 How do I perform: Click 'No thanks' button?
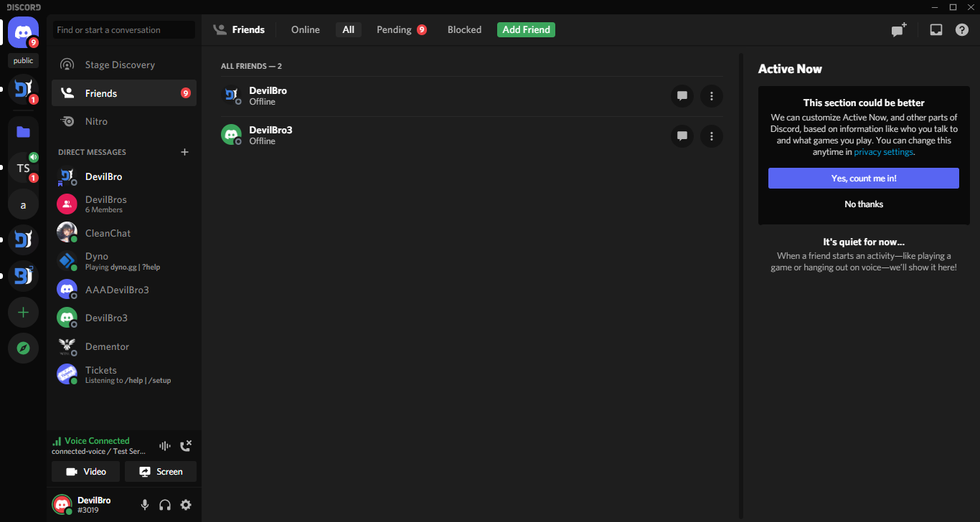pyautogui.click(x=864, y=204)
